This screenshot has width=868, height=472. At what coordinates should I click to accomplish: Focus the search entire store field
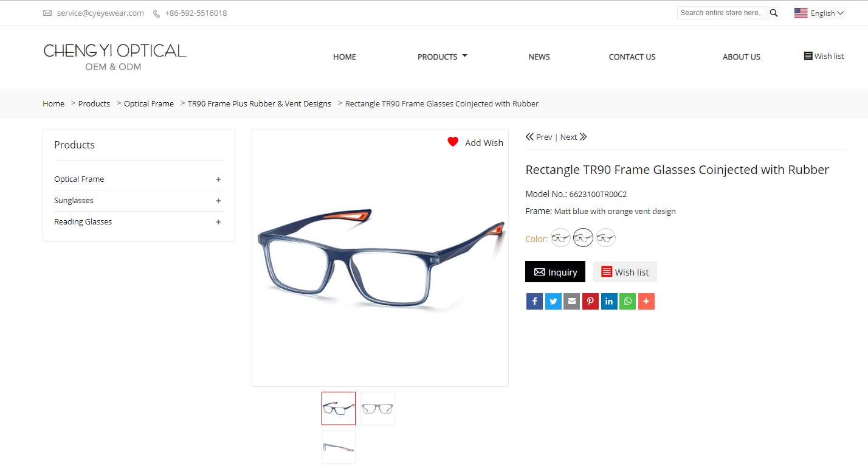tap(722, 13)
